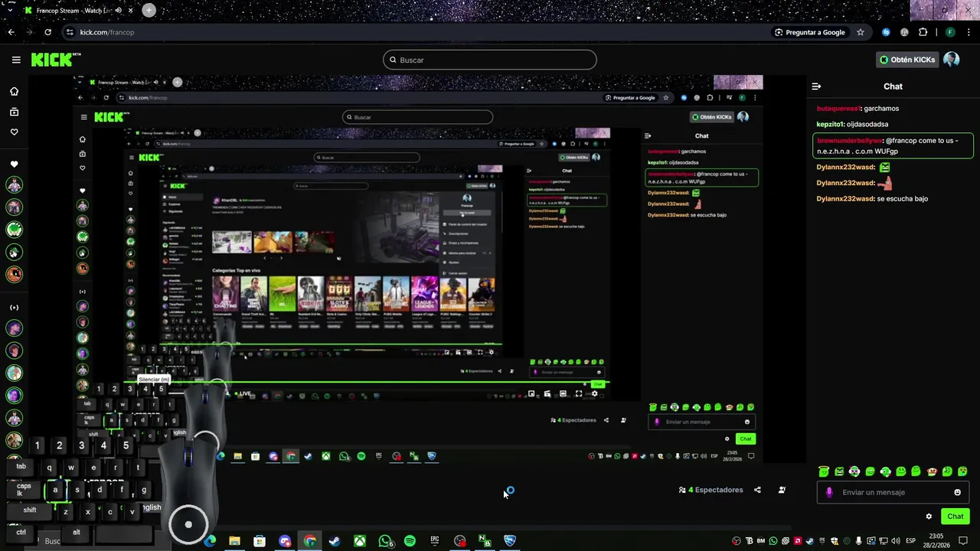
Task: Open the Kick hamburger sidebar menu
Action: tap(16, 60)
